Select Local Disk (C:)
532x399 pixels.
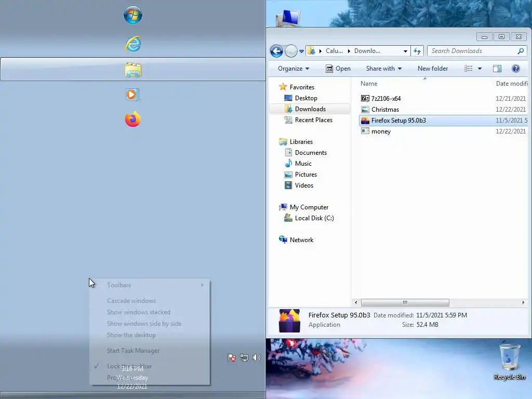tap(314, 218)
